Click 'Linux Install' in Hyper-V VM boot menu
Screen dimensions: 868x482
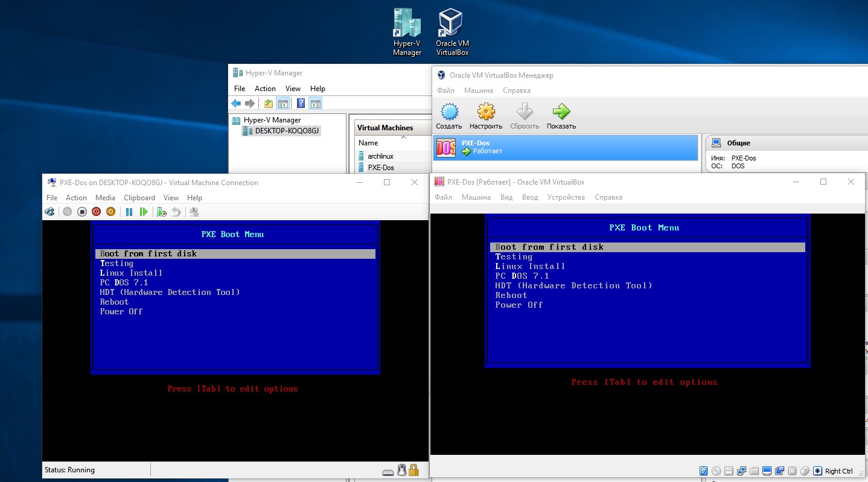(x=131, y=273)
